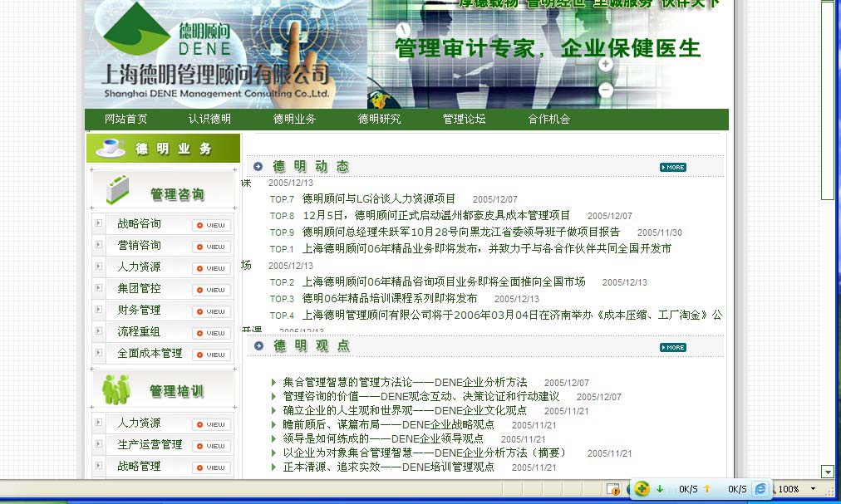Click MORE button for 德明观点 section
841x504 pixels.
pyautogui.click(x=673, y=347)
